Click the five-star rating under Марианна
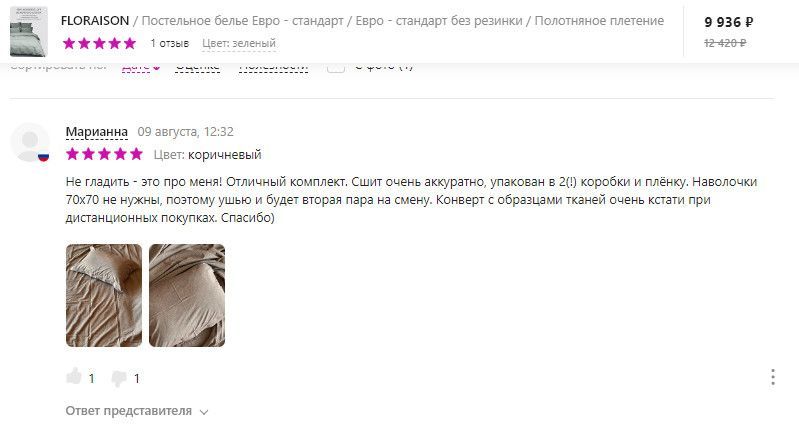 (104, 154)
